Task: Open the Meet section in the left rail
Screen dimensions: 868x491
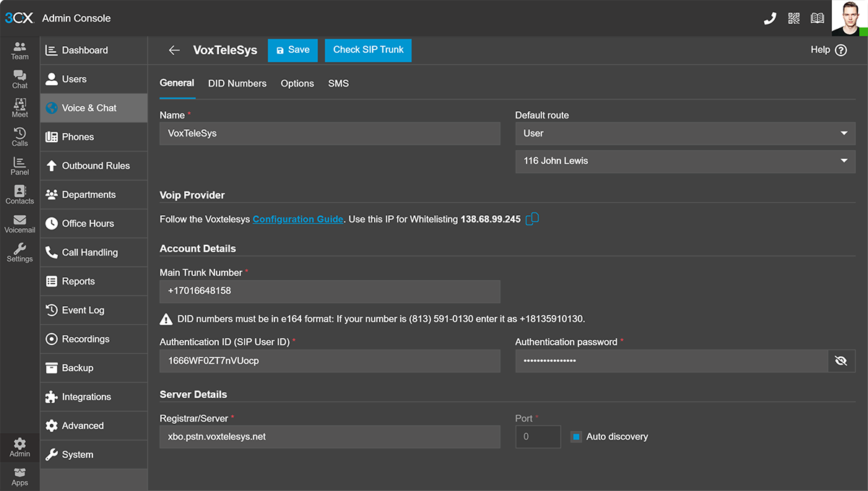Action: (x=19, y=108)
